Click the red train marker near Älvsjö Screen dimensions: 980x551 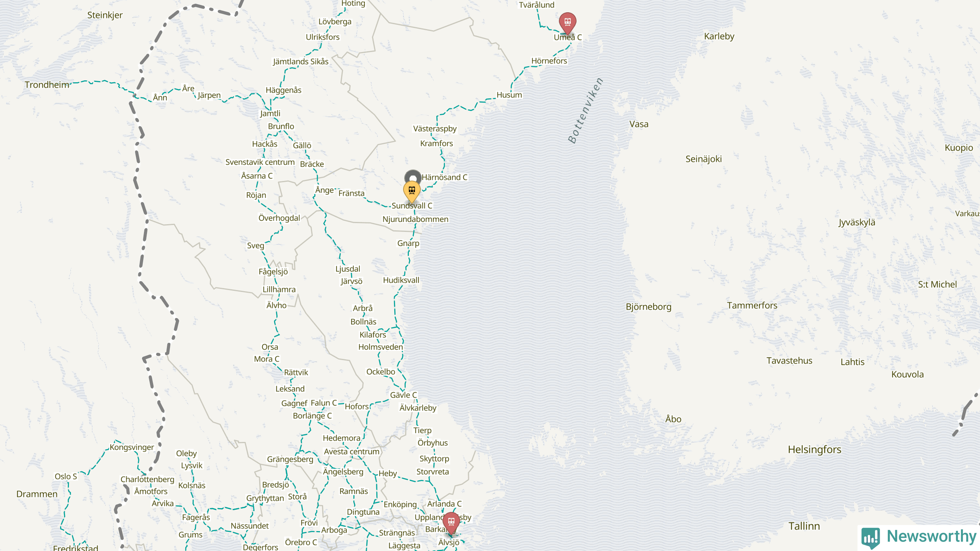[x=451, y=522]
